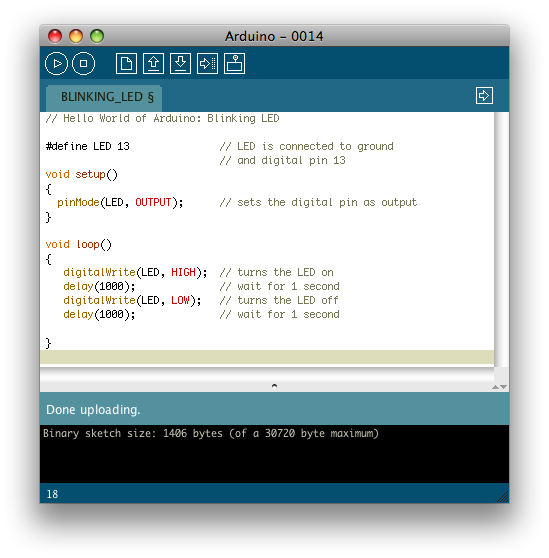
Task: Open a sketch with the up-arrow icon
Action: [153, 64]
